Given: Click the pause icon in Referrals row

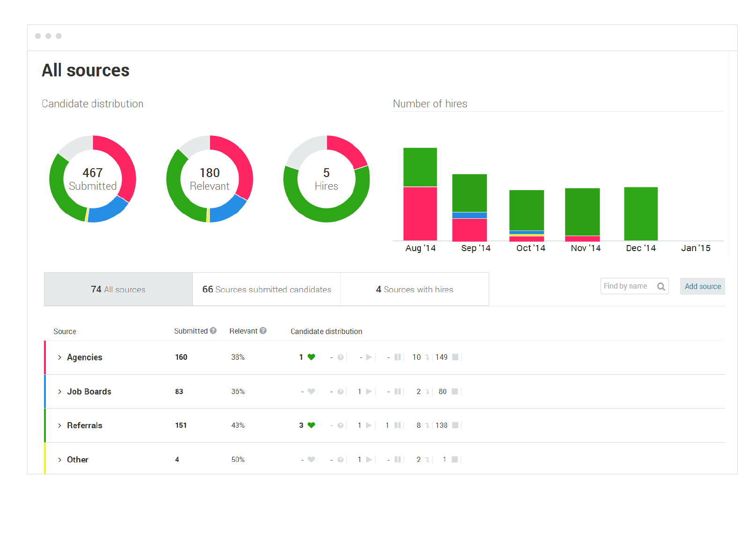Looking at the screenshot, I should click(x=397, y=425).
